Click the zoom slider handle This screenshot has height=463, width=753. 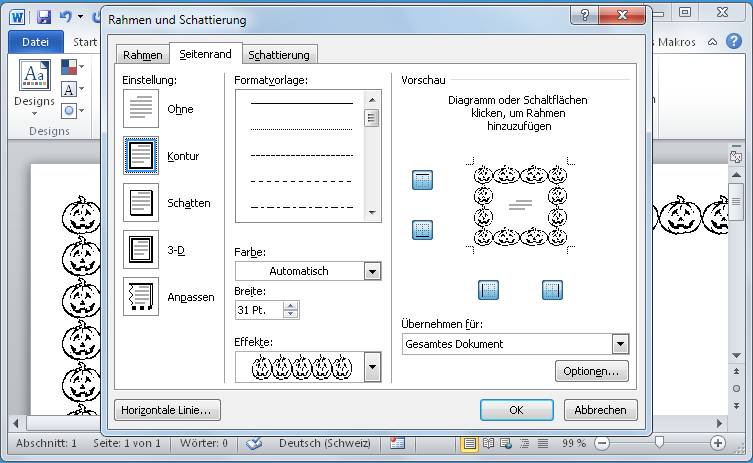(659, 442)
